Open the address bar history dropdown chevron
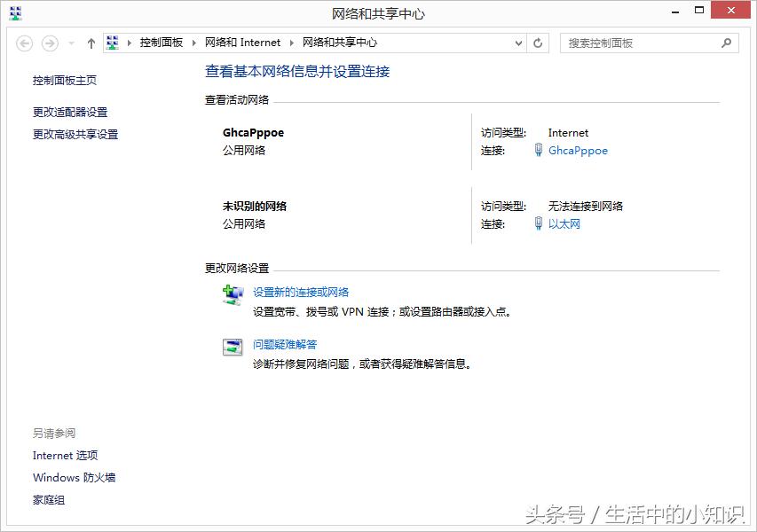This screenshot has width=757, height=532. [x=517, y=42]
